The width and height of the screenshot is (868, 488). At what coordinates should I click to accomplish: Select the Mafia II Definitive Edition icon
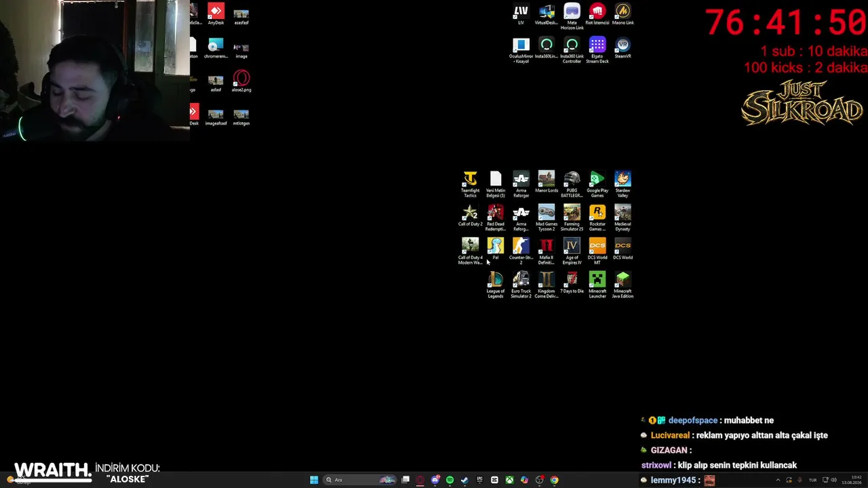(547, 251)
